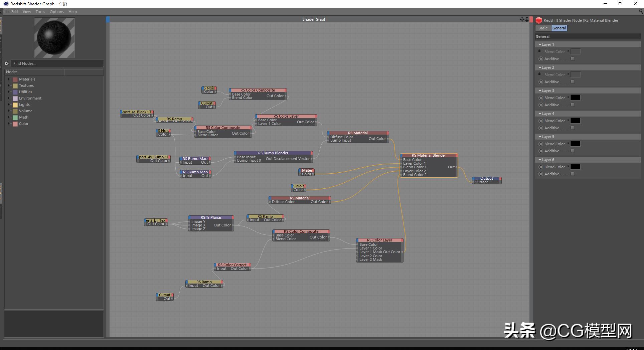
Task: Open the Tools menu
Action: pyautogui.click(x=40, y=12)
